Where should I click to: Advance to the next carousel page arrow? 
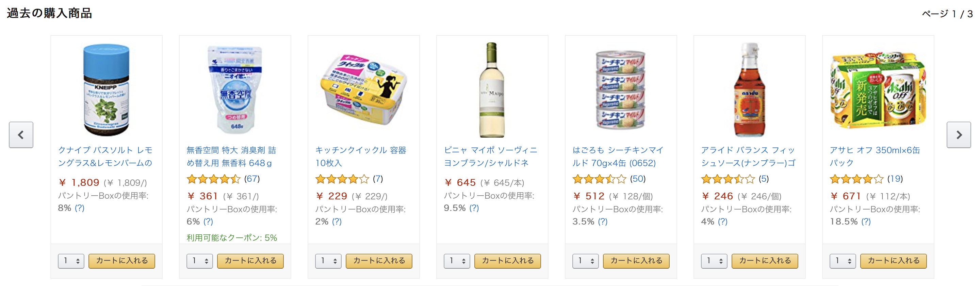click(x=958, y=135)
